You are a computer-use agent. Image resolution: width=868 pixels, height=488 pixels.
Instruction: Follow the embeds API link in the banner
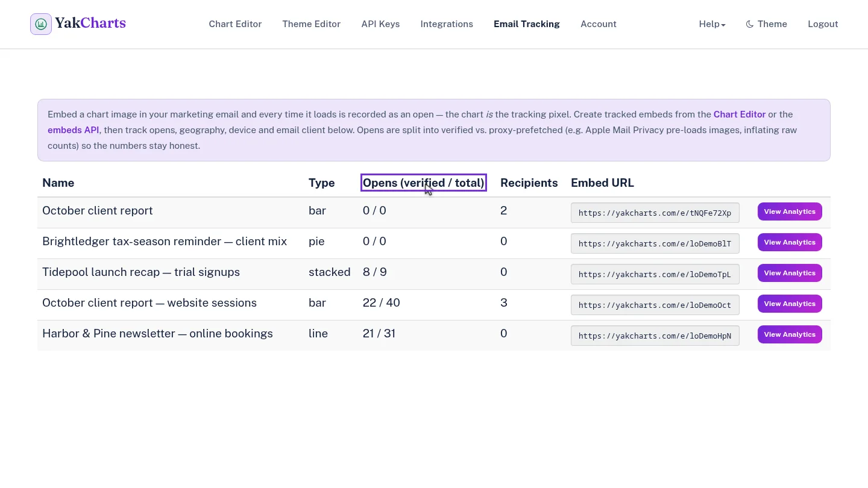coord(73,130)
